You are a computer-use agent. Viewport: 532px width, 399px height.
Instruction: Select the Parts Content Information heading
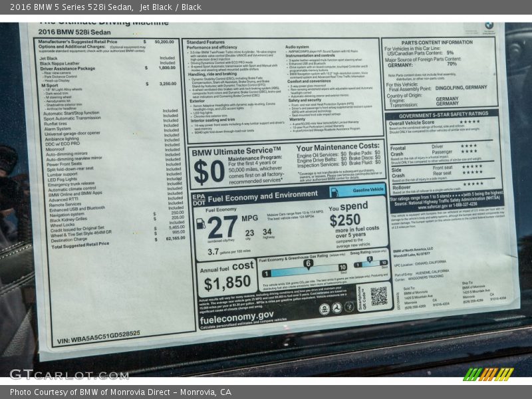(438, 43)
